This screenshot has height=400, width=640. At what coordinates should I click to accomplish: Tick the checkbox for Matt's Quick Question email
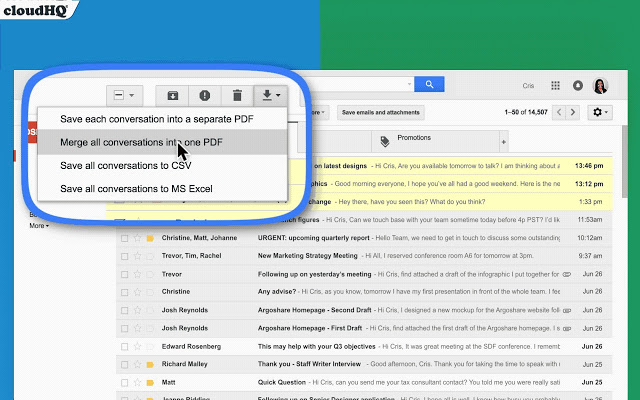pyautogui.click(x=124, y=383)
